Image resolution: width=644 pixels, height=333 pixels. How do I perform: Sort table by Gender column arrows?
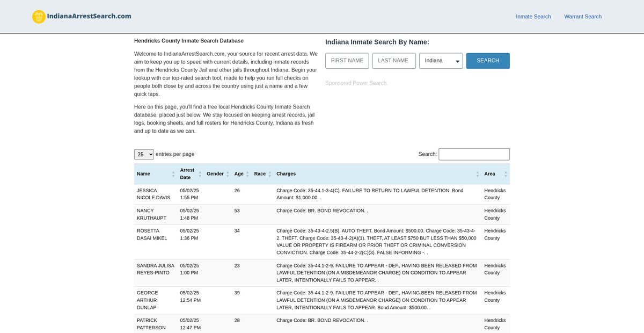pos(228,174)
